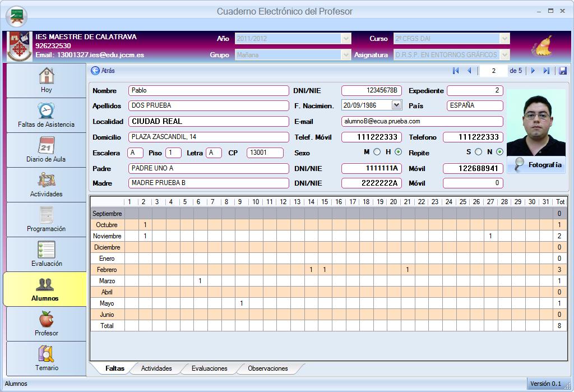574x392 pixels.
Task: Click the Domicilio input field
Action: [x=209, y=137]
